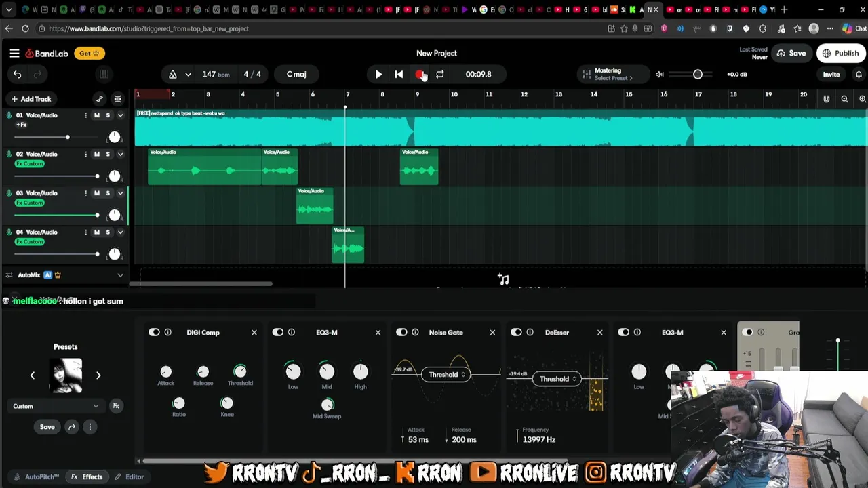
Task: Switch to the Effects tab
Action: (87, 477)
